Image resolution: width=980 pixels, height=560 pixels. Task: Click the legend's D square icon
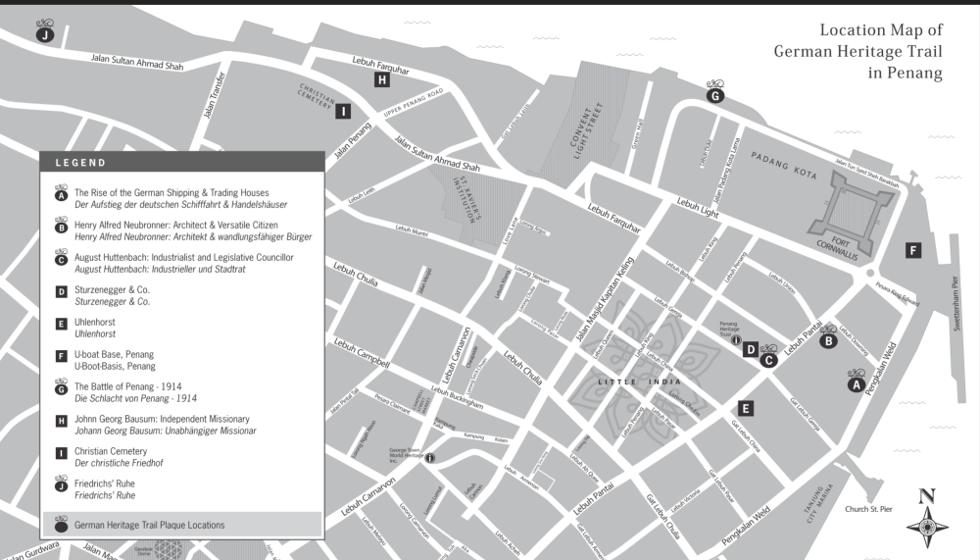(x=61, y=291)
